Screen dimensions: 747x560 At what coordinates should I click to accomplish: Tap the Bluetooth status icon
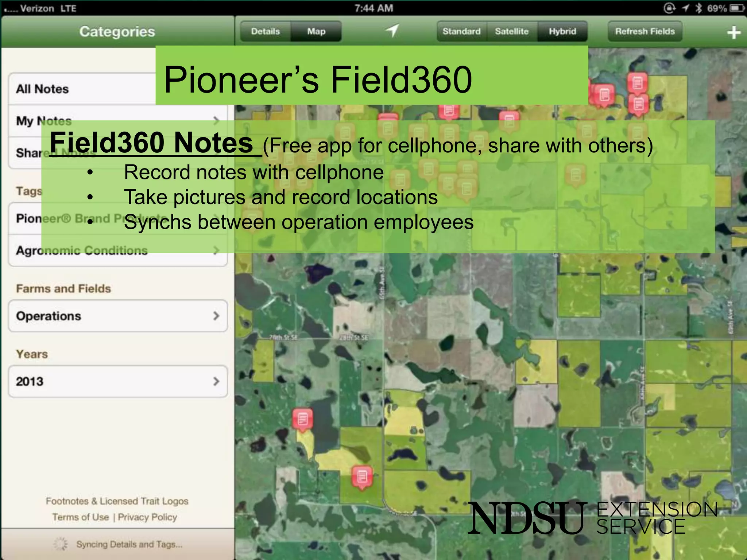coord(698,8)
